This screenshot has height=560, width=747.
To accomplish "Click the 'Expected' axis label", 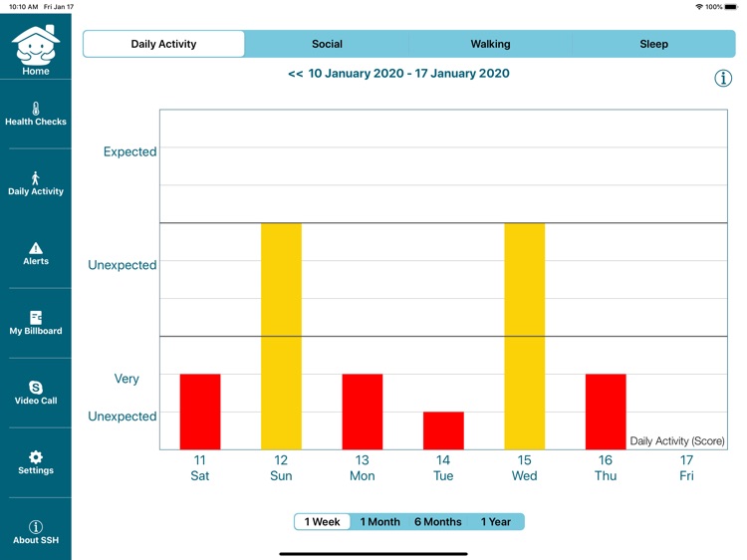I will coord(129,151).
